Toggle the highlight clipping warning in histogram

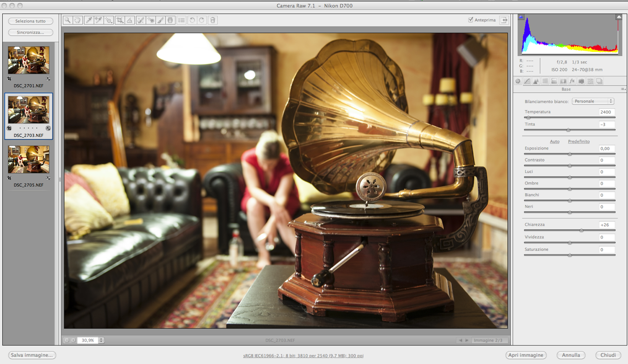[619, 17]
